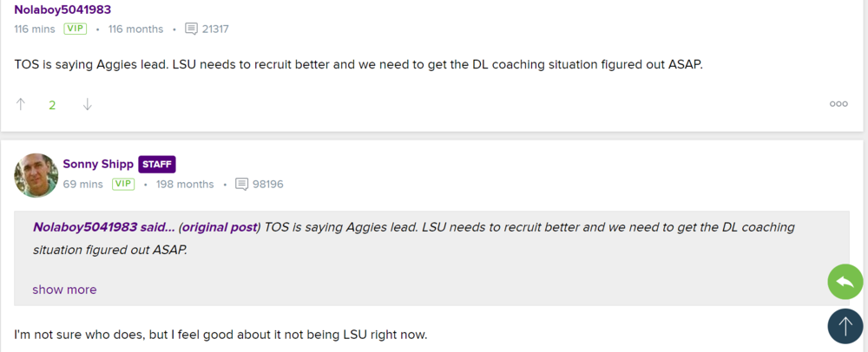The image size is (868, 352).
Task: Visit Sonny Shipp's profile name link
Action: (x=97, y=164)
